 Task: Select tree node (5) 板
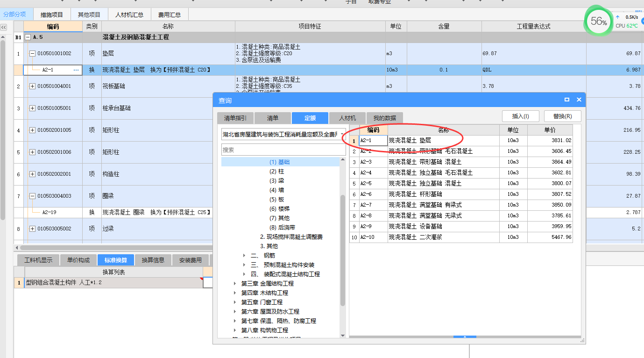[276, 200]
